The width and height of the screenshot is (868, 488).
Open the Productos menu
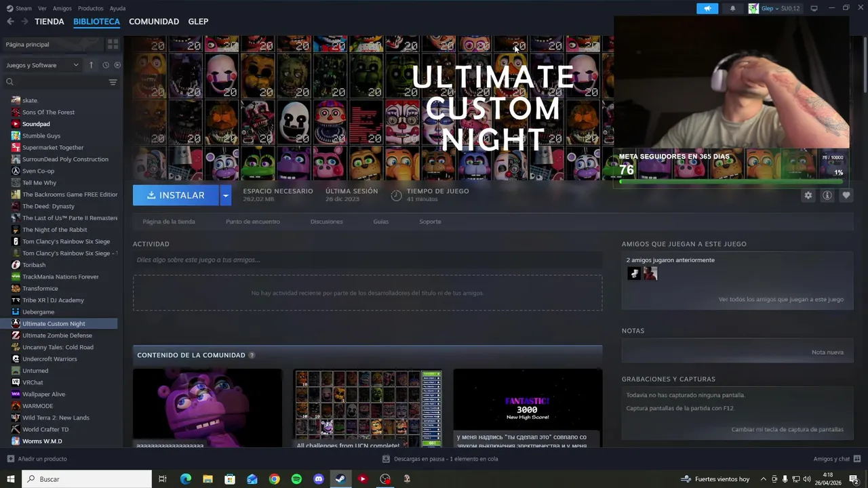pos(90,8)
